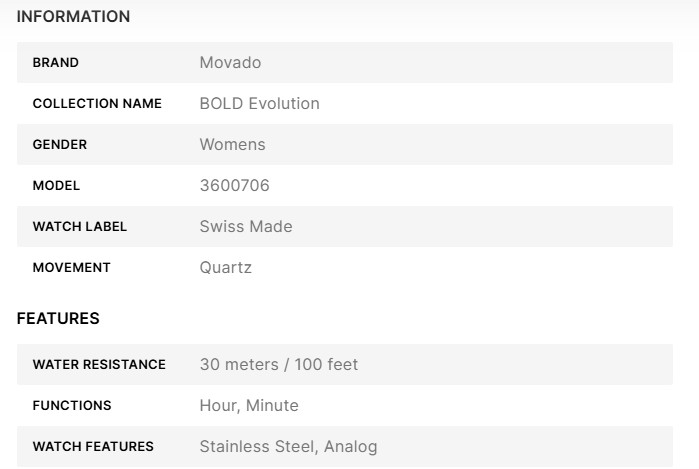Image resolution: width=699 pixels, height=469 pixels.
Task: Select the Stainless Steel, Analog value
Action: 288,447
